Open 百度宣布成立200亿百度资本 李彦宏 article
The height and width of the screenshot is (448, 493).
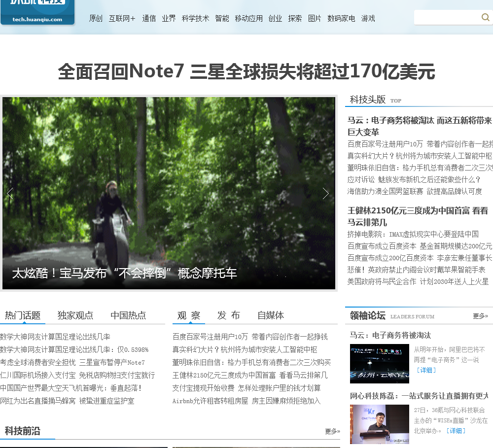420,258
